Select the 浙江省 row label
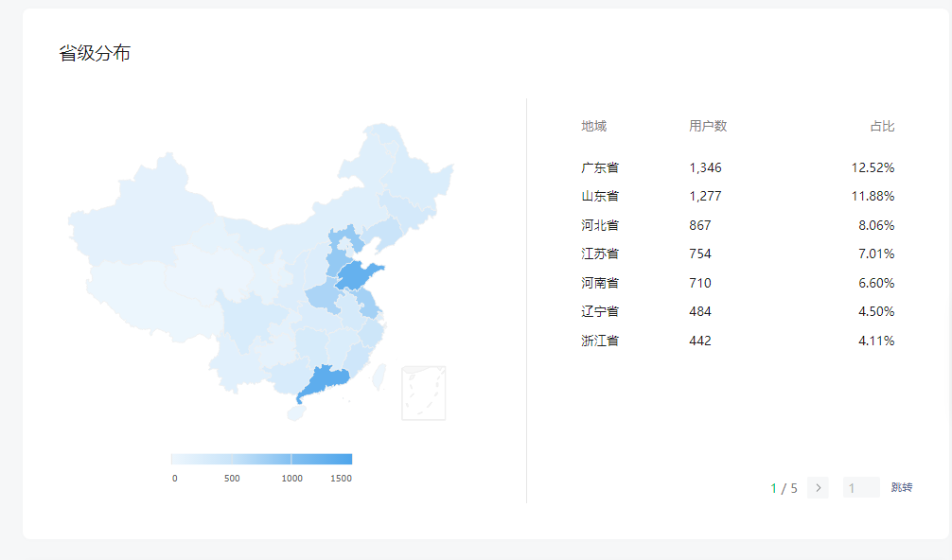 [x=600, y=341]
